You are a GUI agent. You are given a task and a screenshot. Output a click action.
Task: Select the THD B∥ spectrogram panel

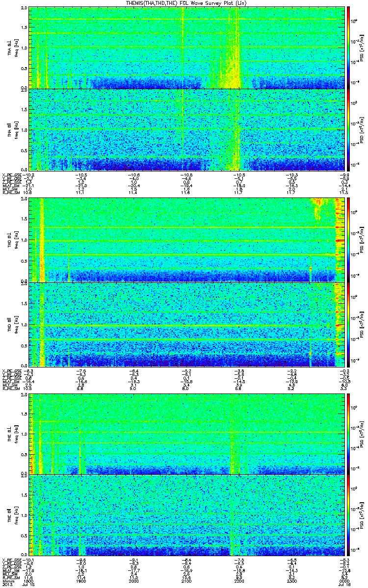(185, 324)
